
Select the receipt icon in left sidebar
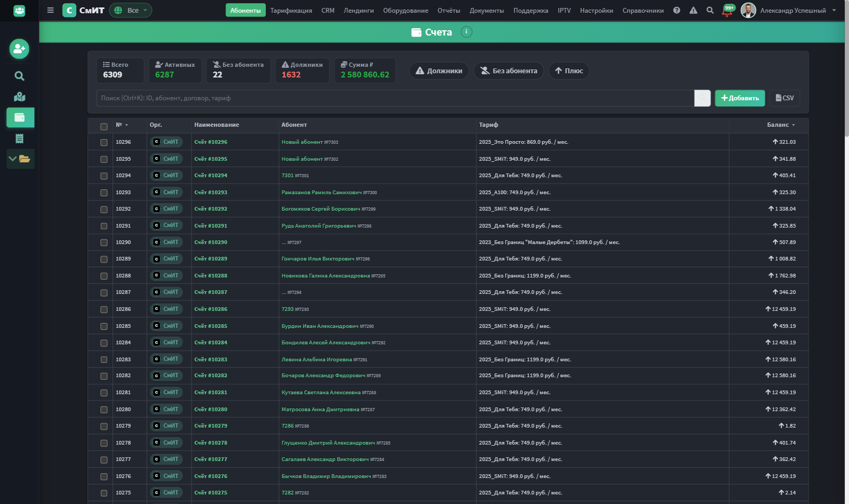[20, 138]
